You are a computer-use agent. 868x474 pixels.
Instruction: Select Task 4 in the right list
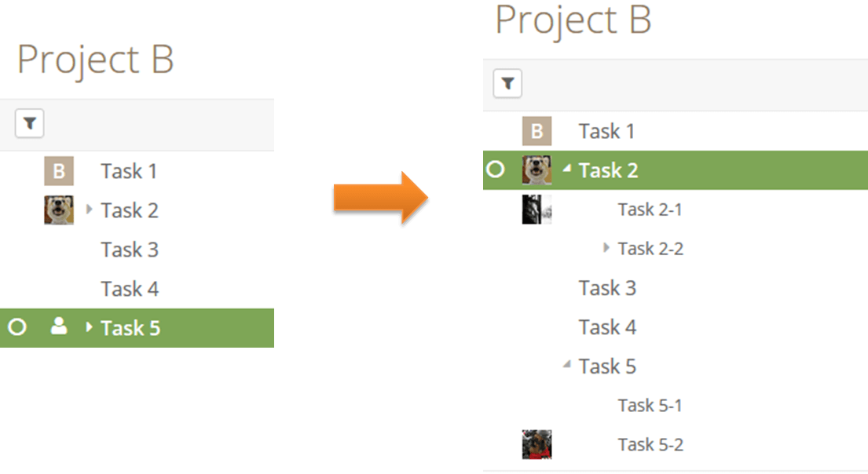[607, 327]
